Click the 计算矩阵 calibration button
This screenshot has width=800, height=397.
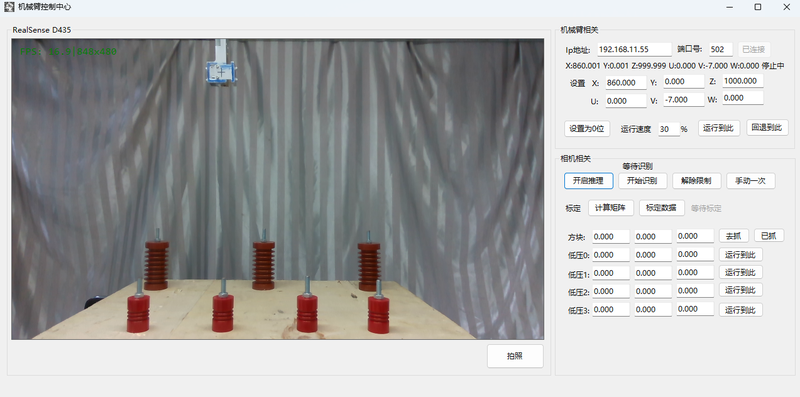pyautogui.click(x=611, y=208)
